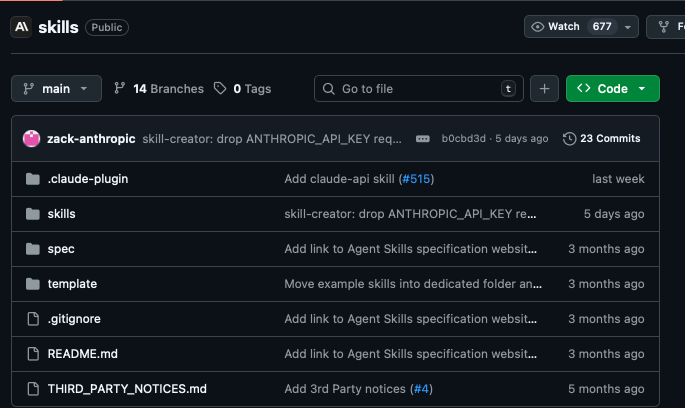Screen dimensions: 685x408
Task: Click the commit history clock icon
Action: (569, 139)
